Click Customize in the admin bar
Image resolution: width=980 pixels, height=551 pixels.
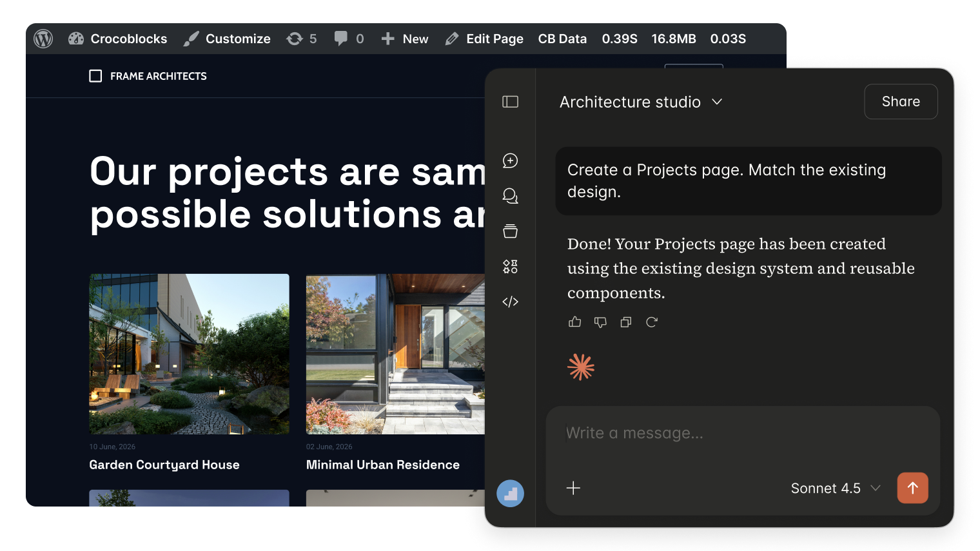[227, 39]
